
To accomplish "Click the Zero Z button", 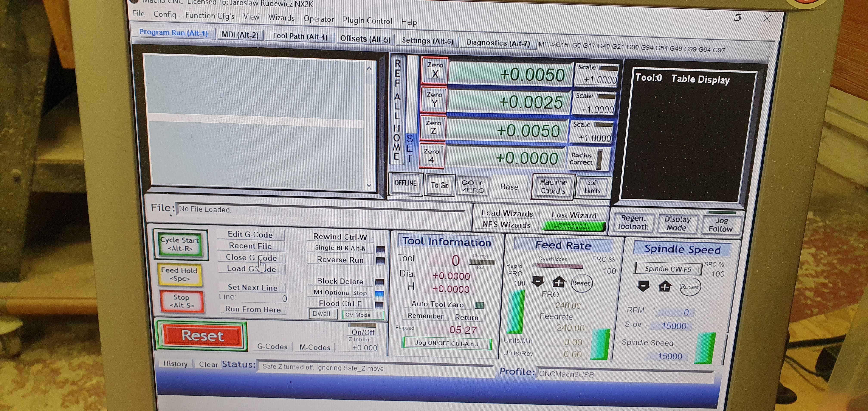I will [x=433, y=128].
